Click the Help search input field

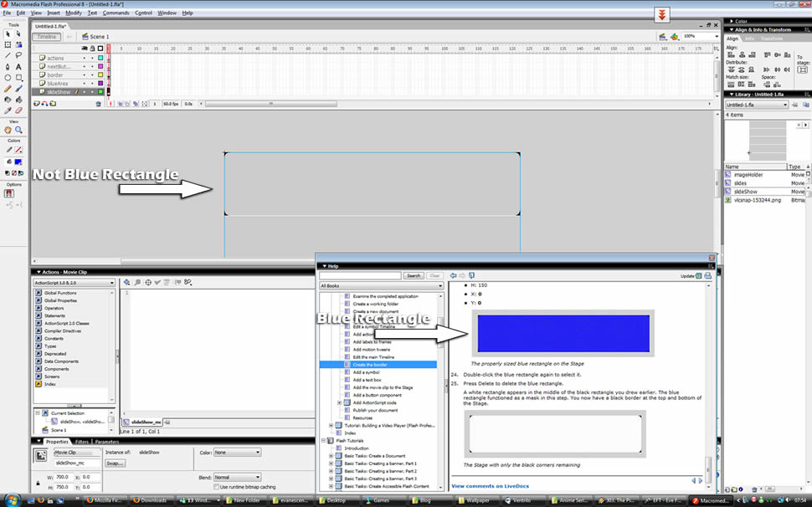point(361,276)
